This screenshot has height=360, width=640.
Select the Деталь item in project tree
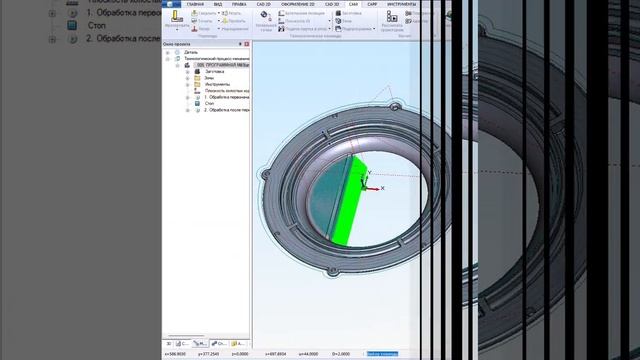[191, 53]
